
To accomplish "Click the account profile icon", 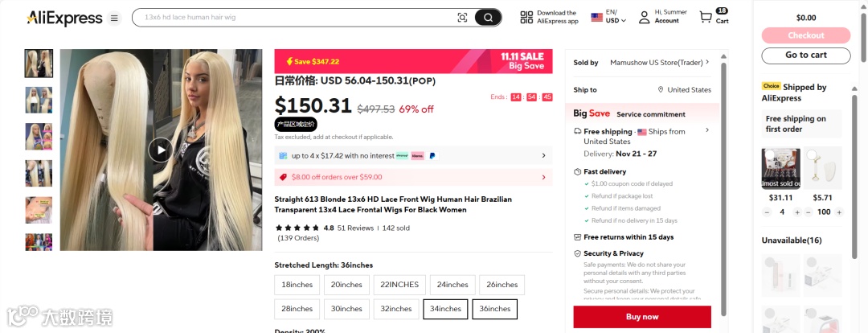I will (x=644, y=17).
